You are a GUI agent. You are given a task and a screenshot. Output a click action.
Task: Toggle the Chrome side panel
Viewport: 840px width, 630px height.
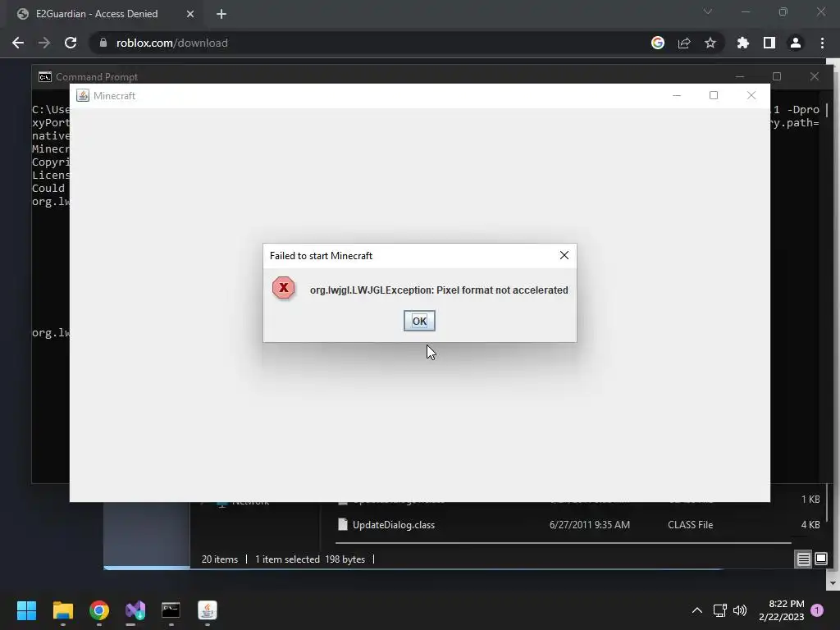click(x=769, y=43)
